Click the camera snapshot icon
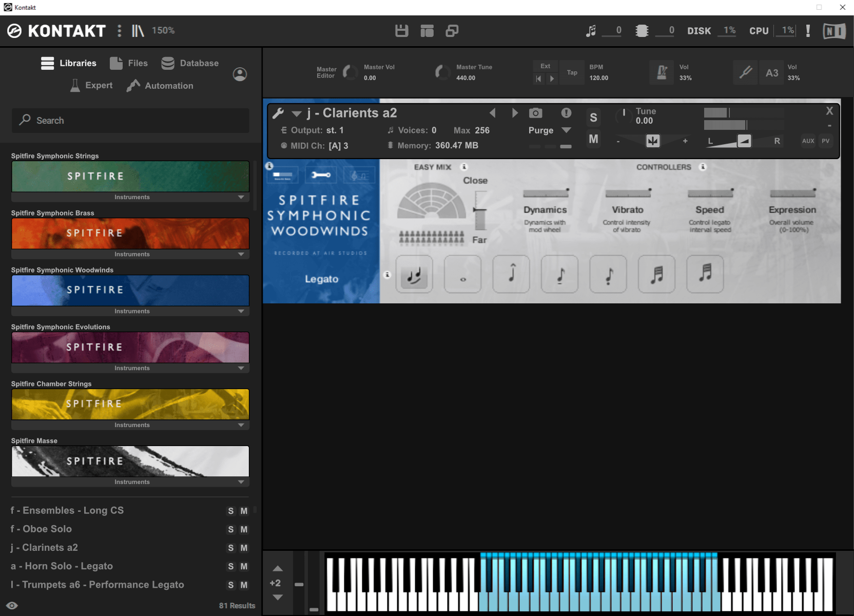The width and height of the screenshot is (854, 616). pyautogui.click(x=535, y=113)
